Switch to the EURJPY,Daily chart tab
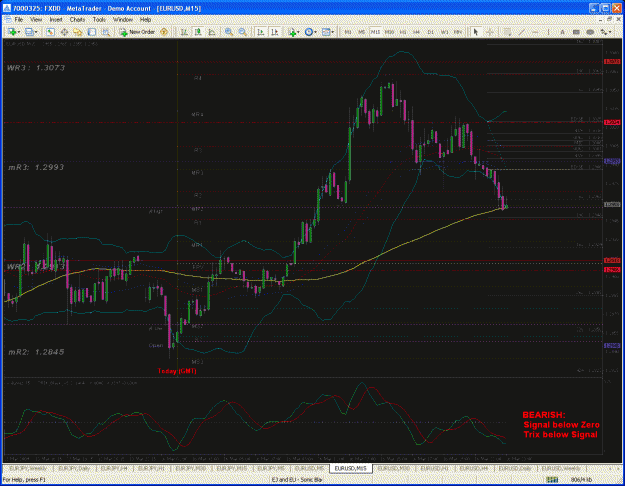 (x=73, y=468)
